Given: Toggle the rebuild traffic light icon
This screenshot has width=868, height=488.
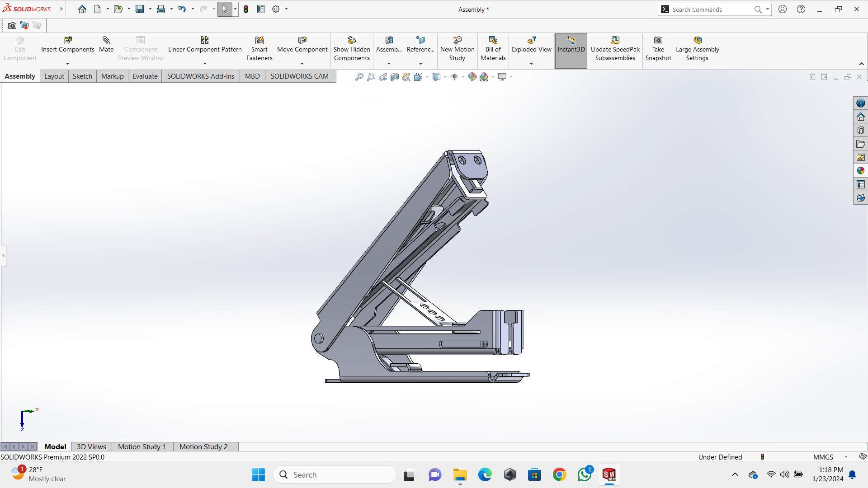Looking at the screenshot, I should [246, 9].
